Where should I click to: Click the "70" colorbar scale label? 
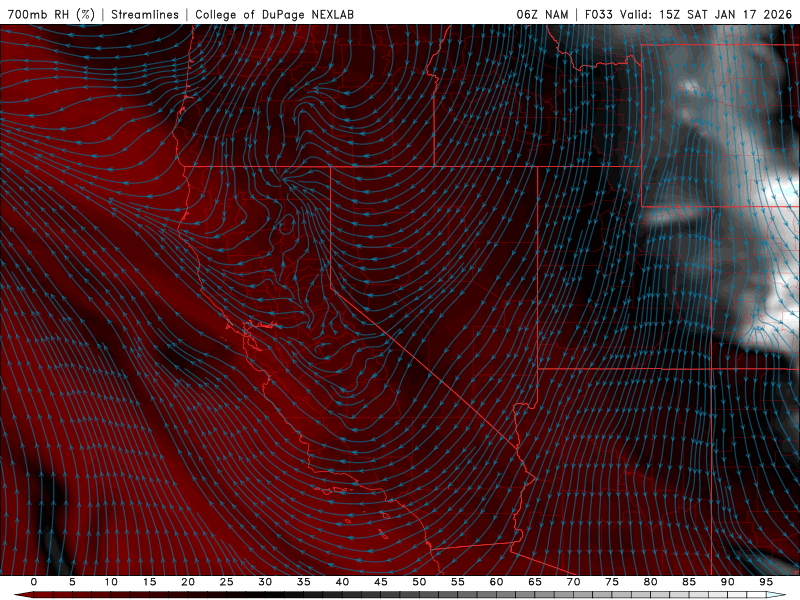[x=573, y=582]
